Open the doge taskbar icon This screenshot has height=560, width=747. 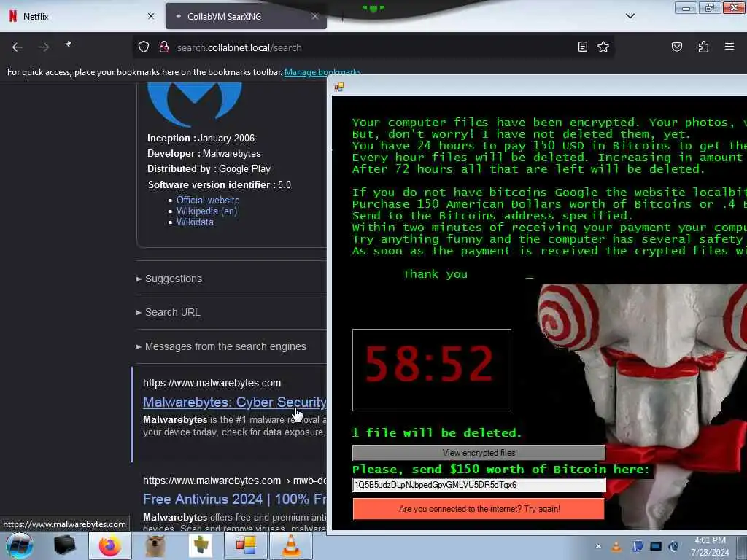point(155,545)
